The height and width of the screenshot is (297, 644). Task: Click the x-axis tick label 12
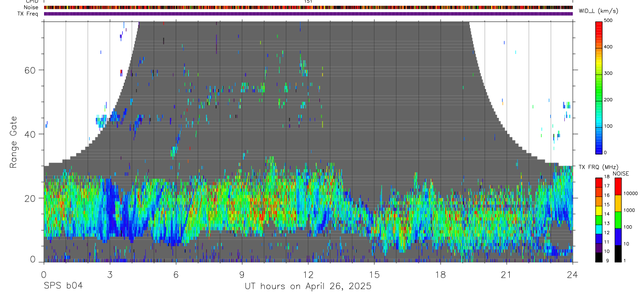coord(308,274)
